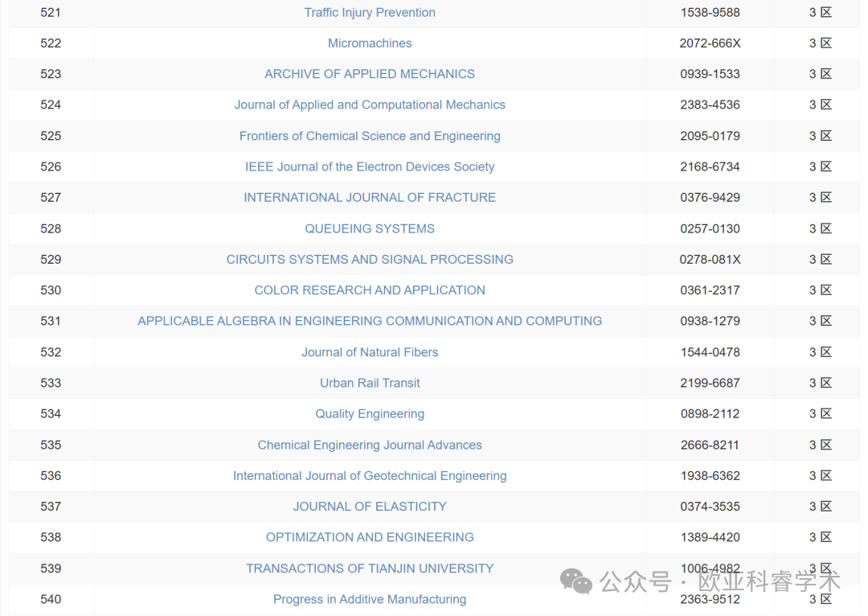Image resolution: width=868 pixels, height=616 pixels.
Task: Select ISSN 0278-081X cell
Action: [710, 259]
